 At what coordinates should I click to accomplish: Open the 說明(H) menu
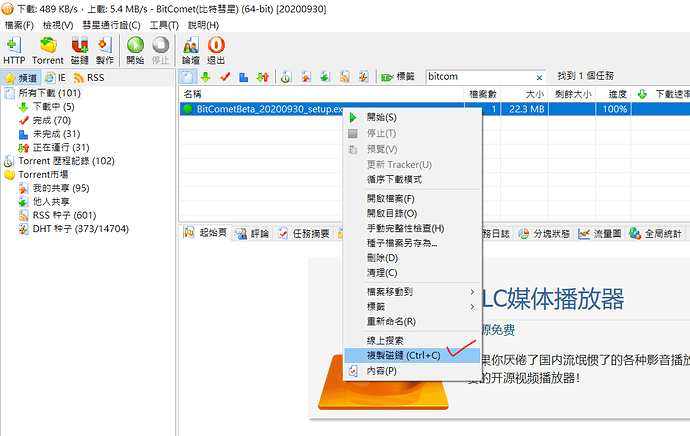point(203,25)
